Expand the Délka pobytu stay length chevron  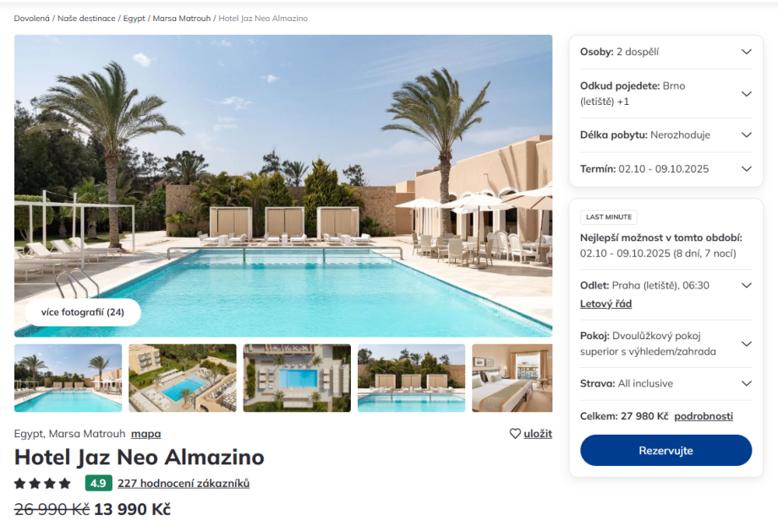tap(746, 135)
